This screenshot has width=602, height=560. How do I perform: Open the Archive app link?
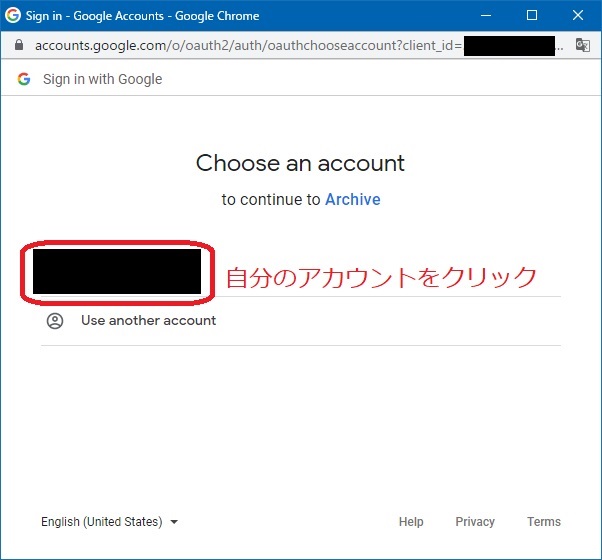[x=352, y=200]
